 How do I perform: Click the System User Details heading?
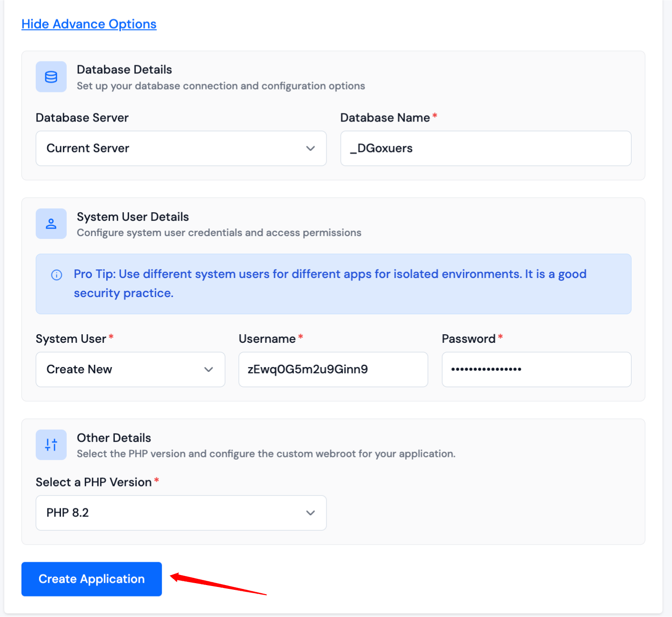pos(133,216)
